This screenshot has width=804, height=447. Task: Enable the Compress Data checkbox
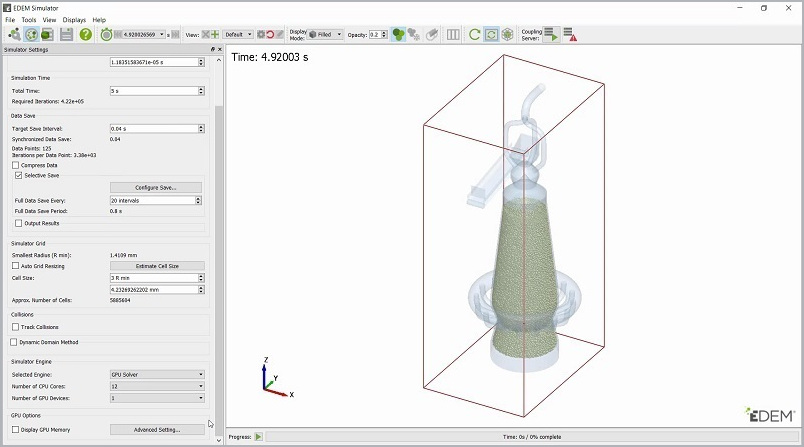[x=17, y=165]
